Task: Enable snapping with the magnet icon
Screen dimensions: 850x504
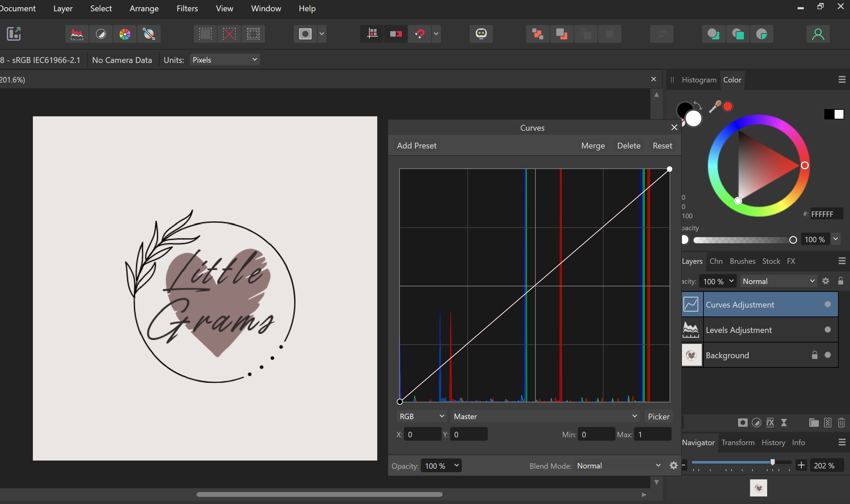Action: coord(420,34)
